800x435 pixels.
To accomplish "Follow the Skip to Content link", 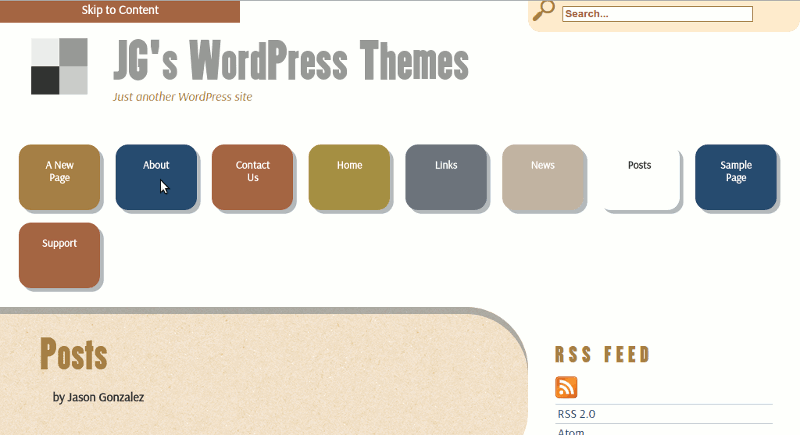I will (120, 11).
